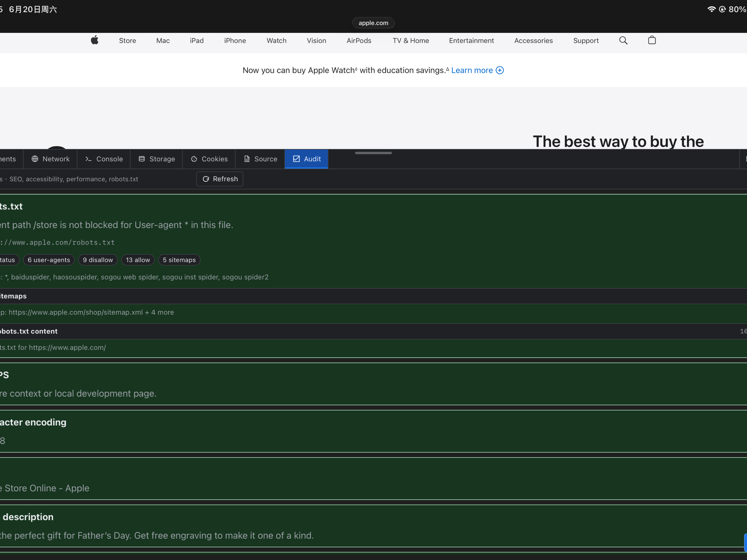Click the 5 sitemaps badge

pos(179,260)
